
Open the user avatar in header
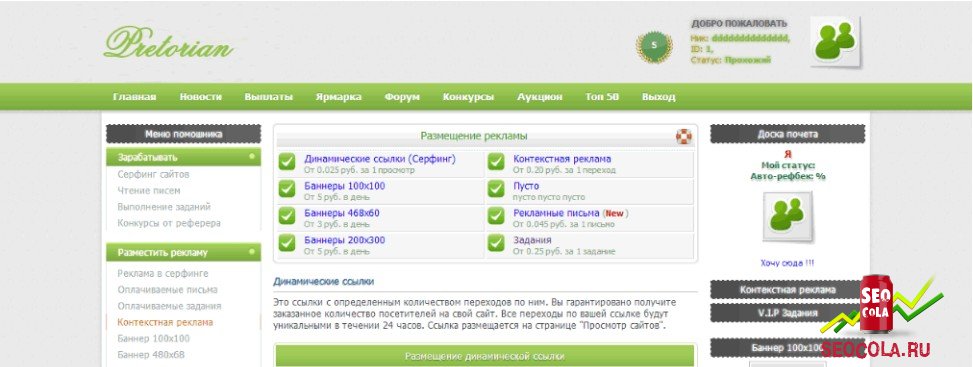point(835,41)
